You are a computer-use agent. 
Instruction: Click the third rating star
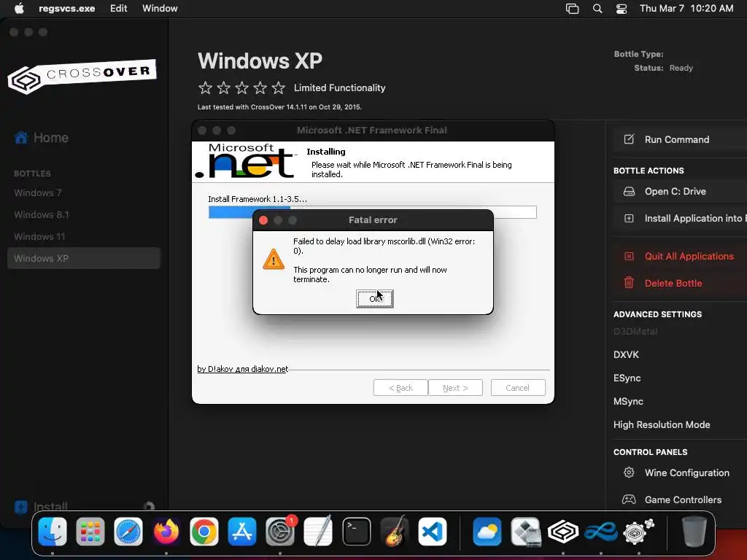coord(242,87)
